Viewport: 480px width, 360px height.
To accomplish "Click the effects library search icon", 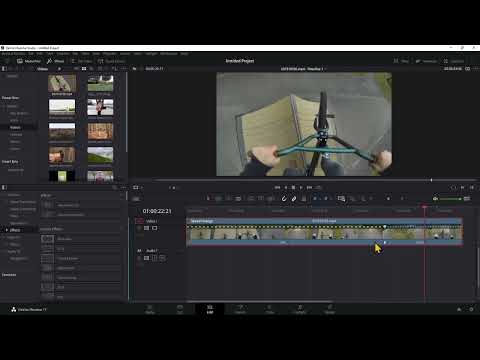I will (x=114, y=187).
